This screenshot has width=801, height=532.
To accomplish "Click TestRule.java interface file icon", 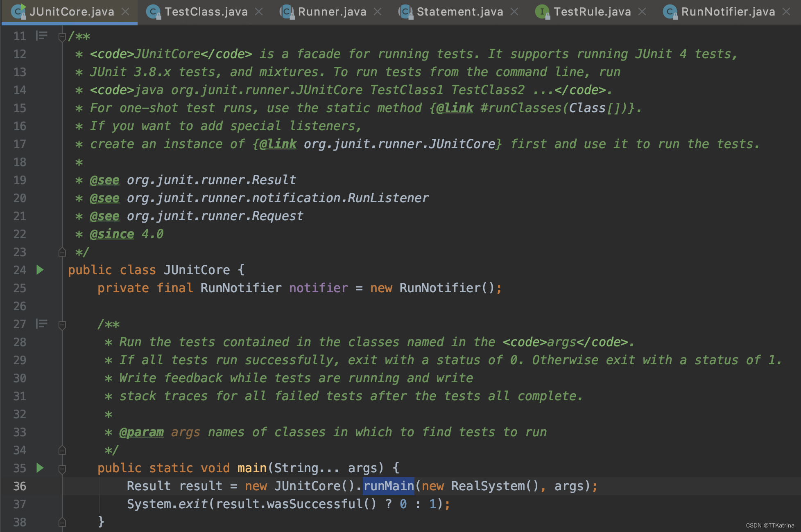I will [542, 11].
